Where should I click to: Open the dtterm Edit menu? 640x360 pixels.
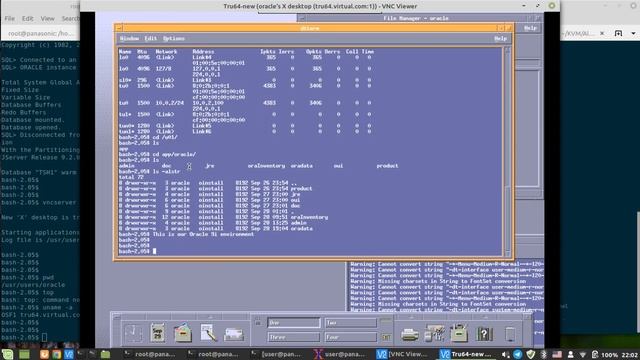pos(151,38)
